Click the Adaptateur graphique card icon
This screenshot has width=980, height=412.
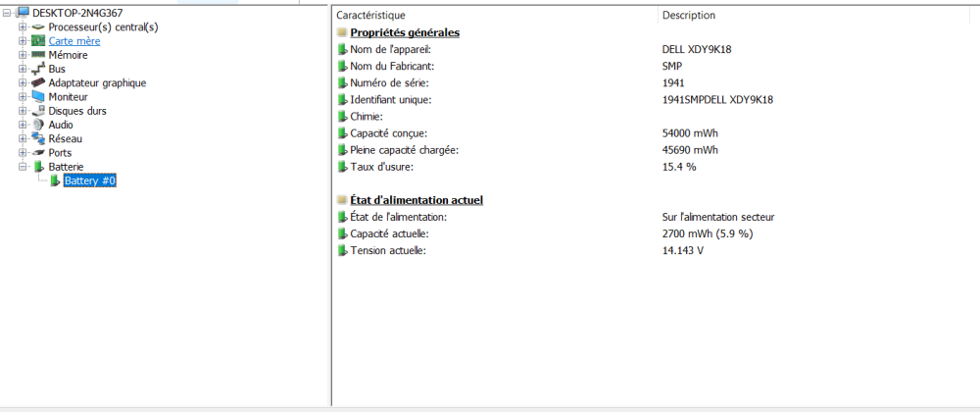38,83
